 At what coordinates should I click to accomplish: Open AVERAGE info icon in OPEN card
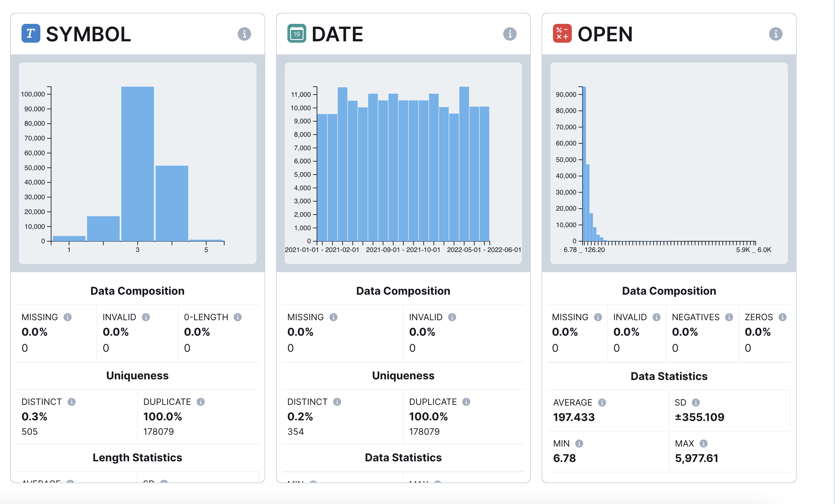pyautogui.click(x=602, y=403)
